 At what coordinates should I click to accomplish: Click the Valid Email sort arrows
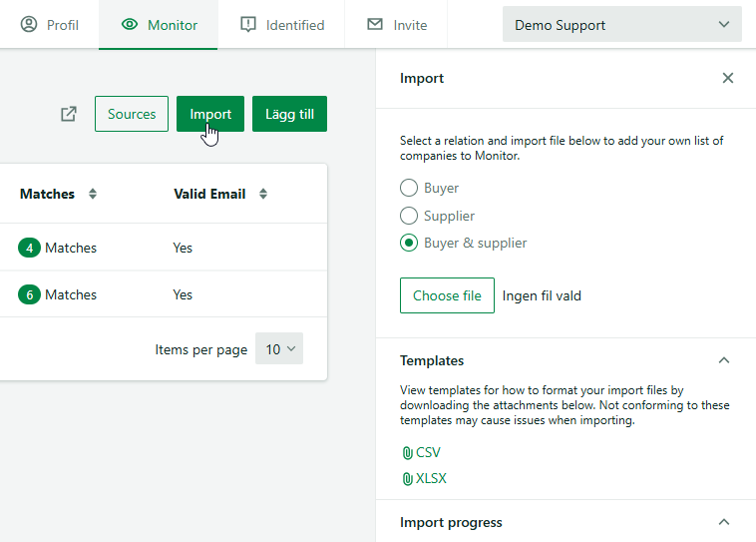point(263,194)
